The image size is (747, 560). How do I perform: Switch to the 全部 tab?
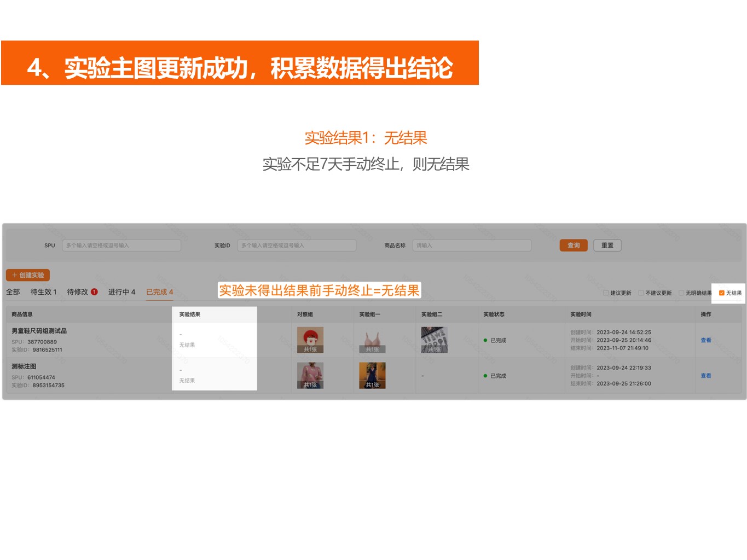(13, 292)
